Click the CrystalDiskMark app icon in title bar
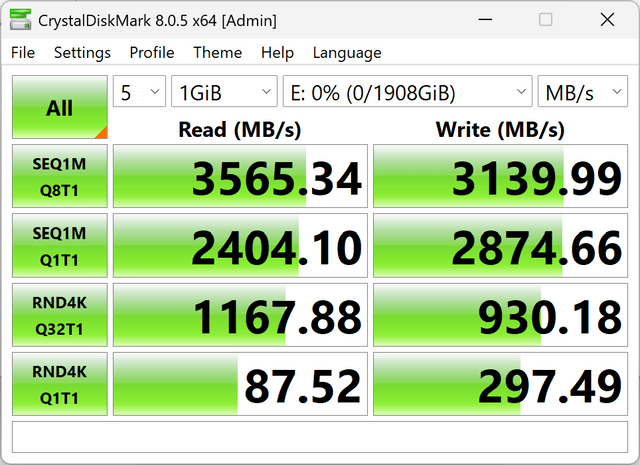 (x=20, y=19)
